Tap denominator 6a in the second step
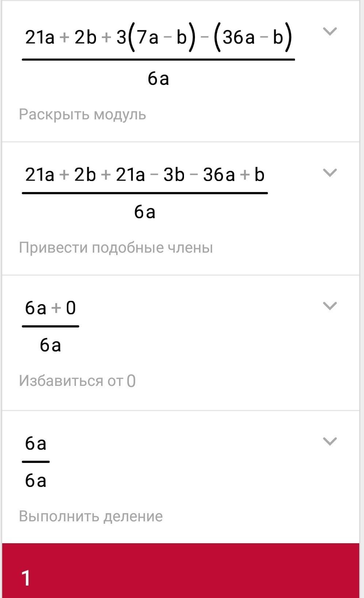The height and width of the screenshot is (598, 364). click(145, 212)
